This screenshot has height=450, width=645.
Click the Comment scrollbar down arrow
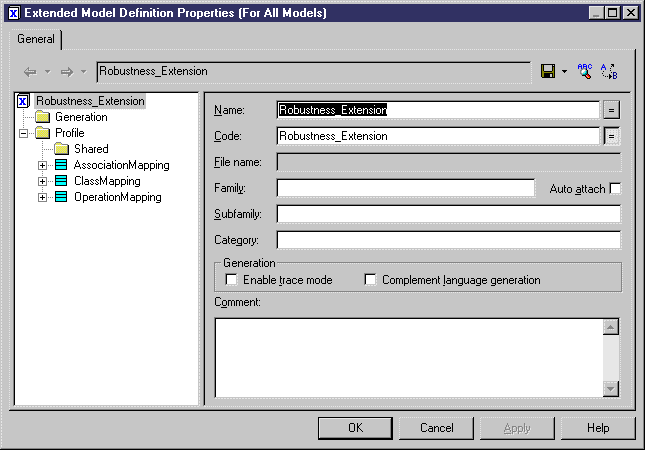coord(611,389)
